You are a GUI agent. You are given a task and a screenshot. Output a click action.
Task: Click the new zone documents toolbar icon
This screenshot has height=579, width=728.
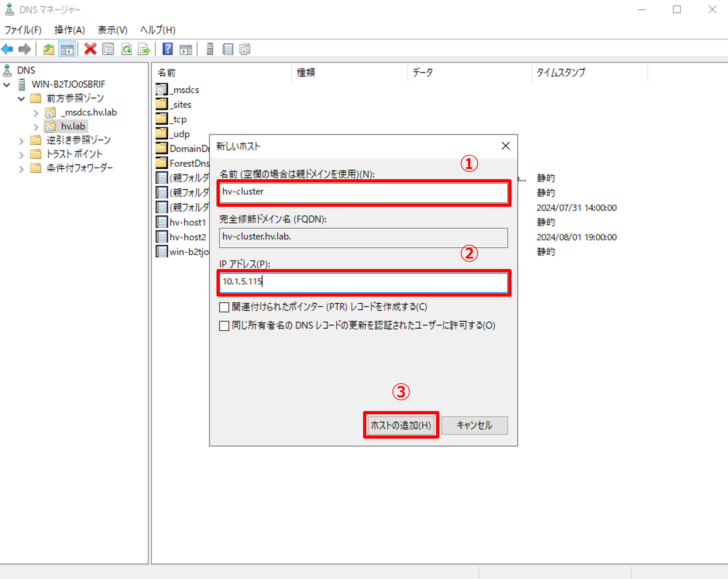(245, 49)
